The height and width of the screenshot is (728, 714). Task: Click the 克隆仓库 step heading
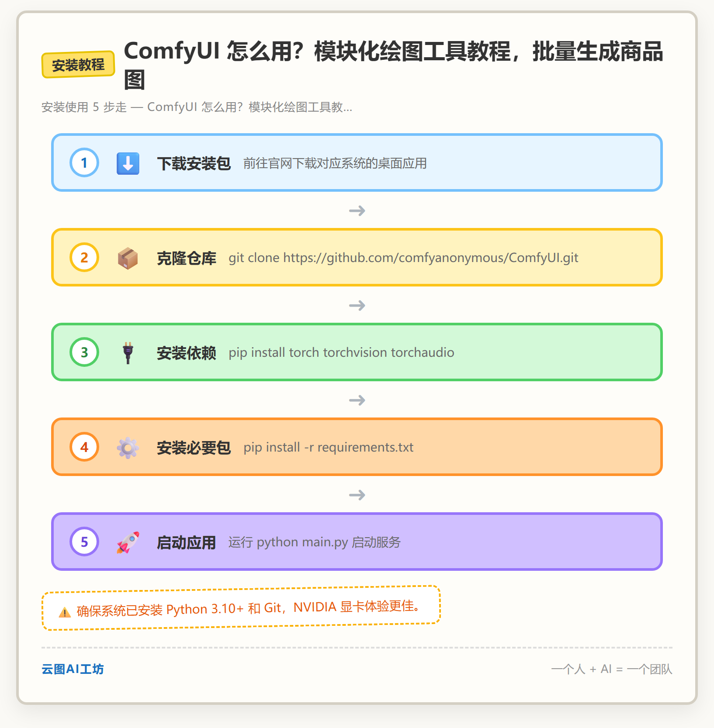tap(187, 258)
